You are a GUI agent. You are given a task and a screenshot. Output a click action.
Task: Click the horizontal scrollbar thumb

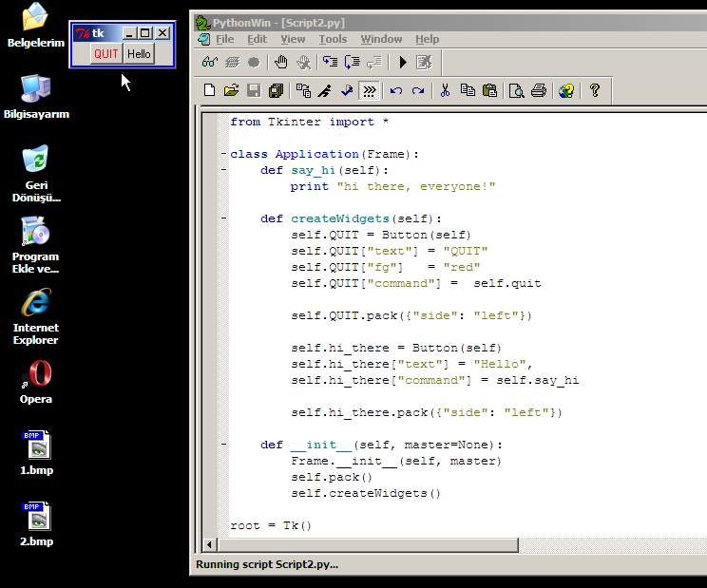click(368, 544)
